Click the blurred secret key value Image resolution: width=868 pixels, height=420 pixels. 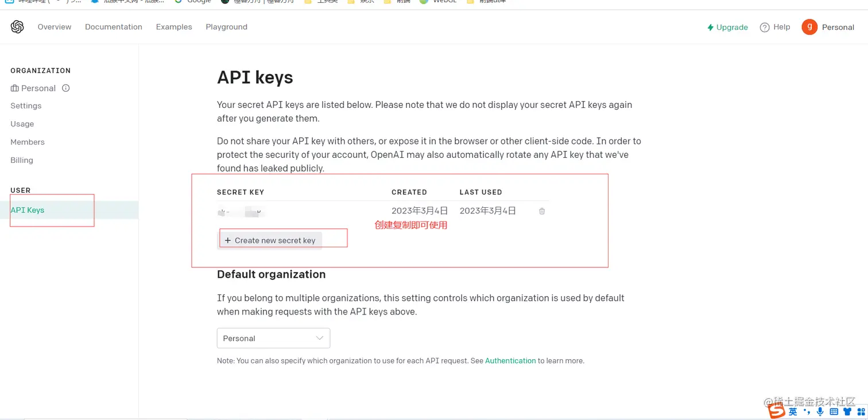pos(240,212)
